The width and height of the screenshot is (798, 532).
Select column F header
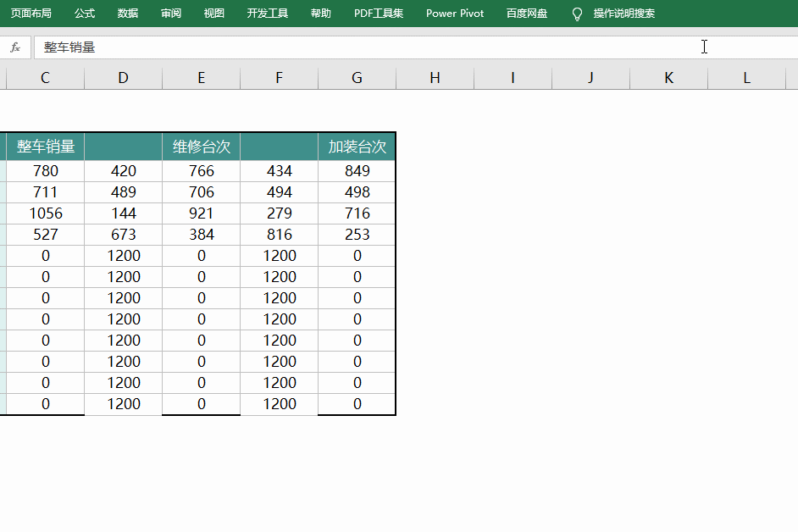pyautogui.click(x=279, y=78)
